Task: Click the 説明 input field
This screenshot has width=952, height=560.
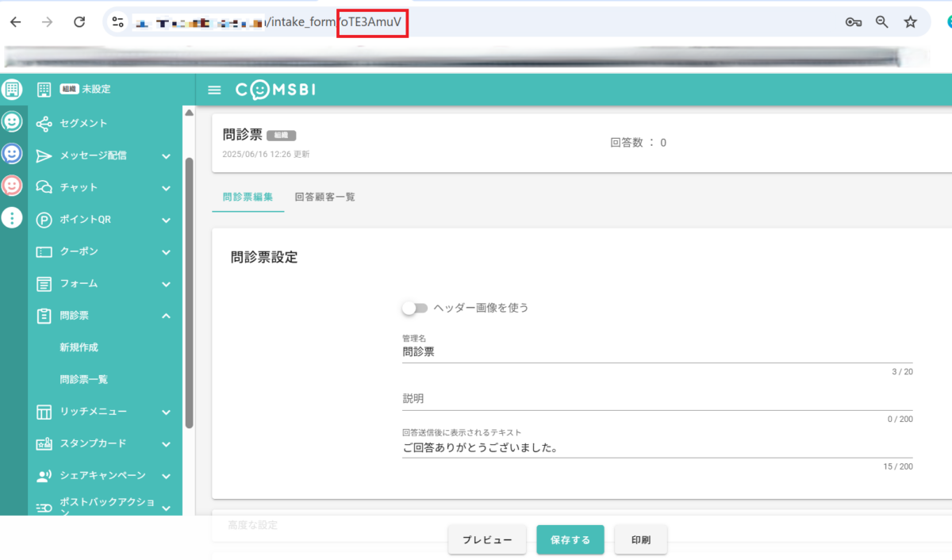Action: pyautogui.click(x=657, y=399)
